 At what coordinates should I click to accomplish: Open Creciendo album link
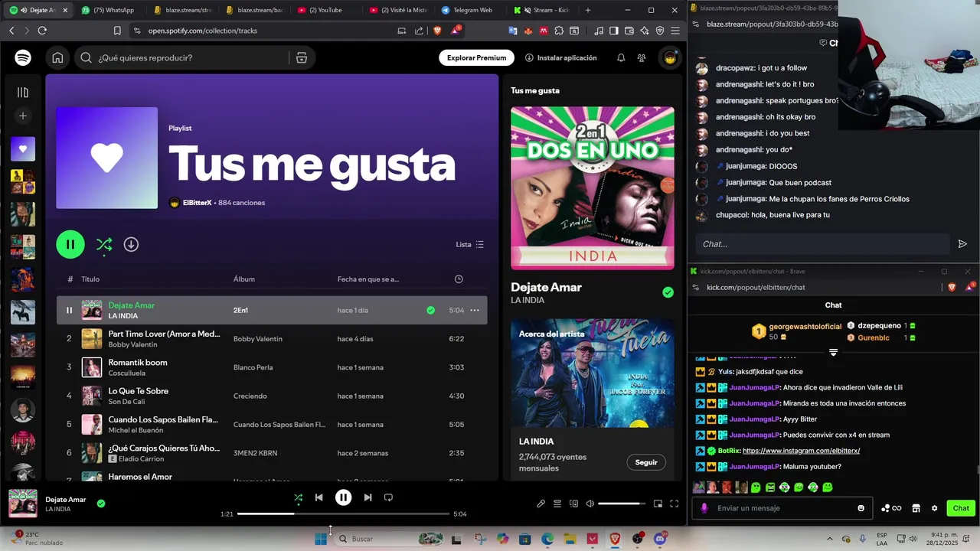click(x=250, y=396)
